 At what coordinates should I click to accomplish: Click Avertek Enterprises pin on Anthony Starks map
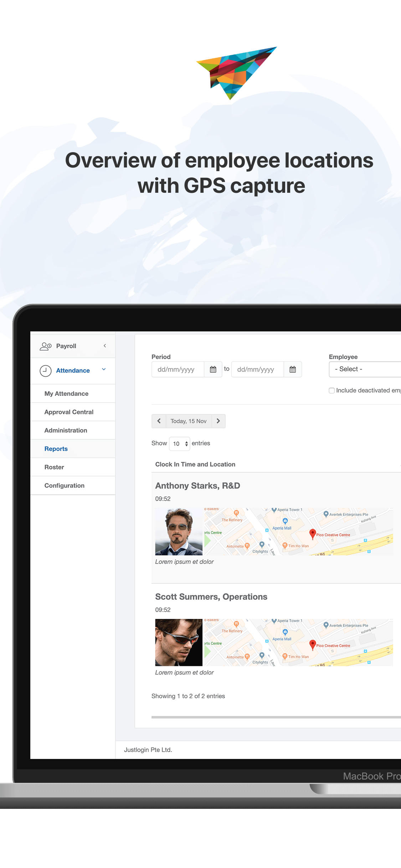point(326,514)
